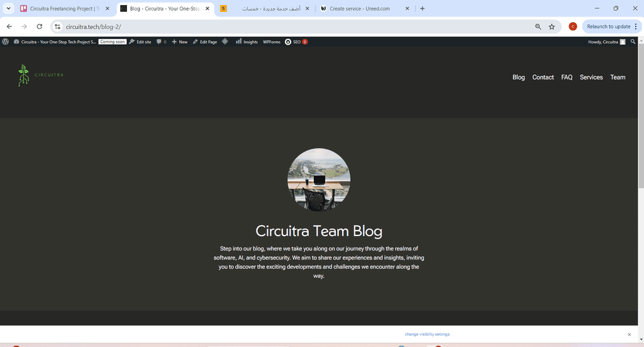Click the circular blog header image
The image size is (644, 347).
coord(319,179)
